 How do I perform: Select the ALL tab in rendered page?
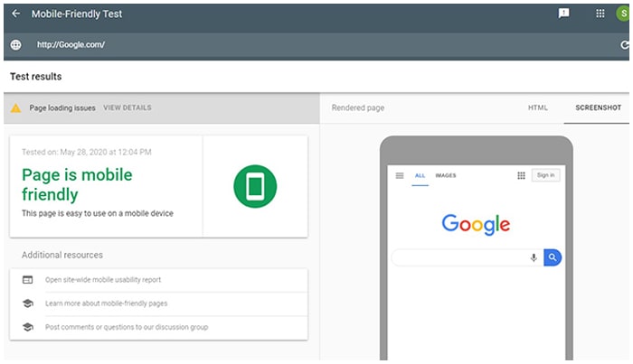[x=420, y=176]
